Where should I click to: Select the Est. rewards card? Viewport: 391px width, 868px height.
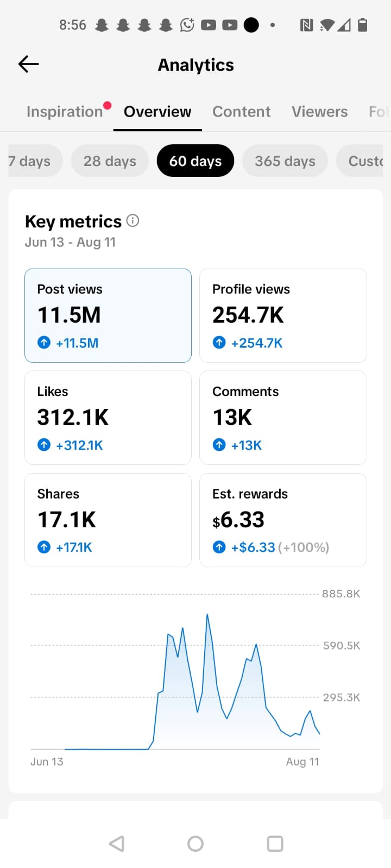(283, 520)
